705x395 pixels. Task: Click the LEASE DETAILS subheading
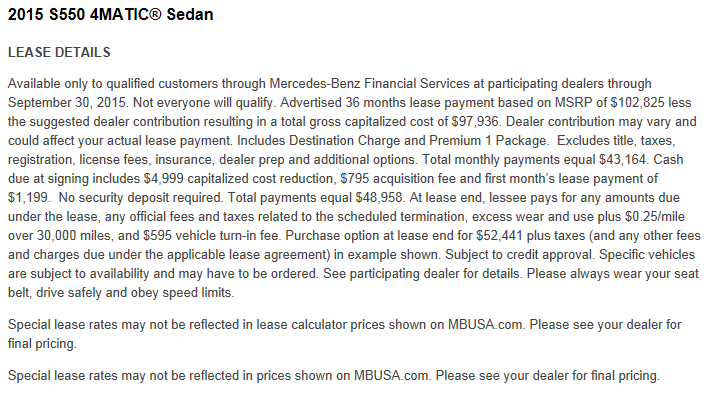tap(59, 52)
